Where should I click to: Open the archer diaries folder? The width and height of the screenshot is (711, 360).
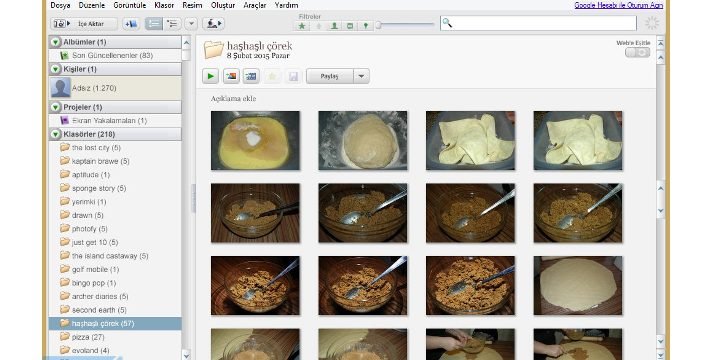(115, 297)
